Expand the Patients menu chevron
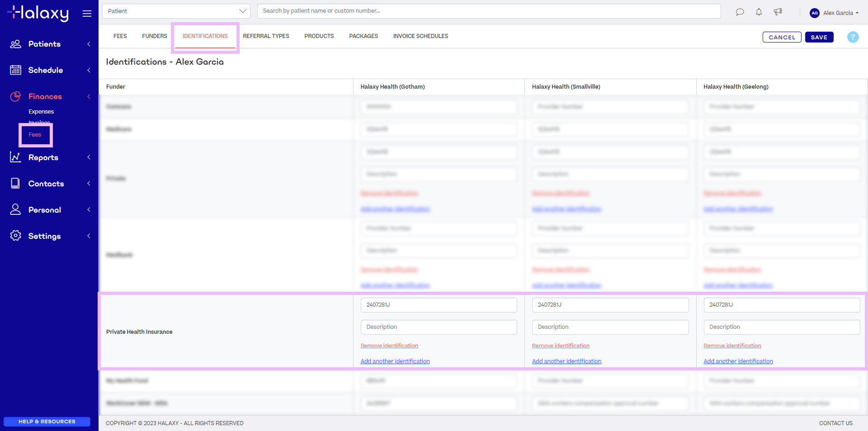This screenshot has width=868, height=431. [x=89, y=44]
